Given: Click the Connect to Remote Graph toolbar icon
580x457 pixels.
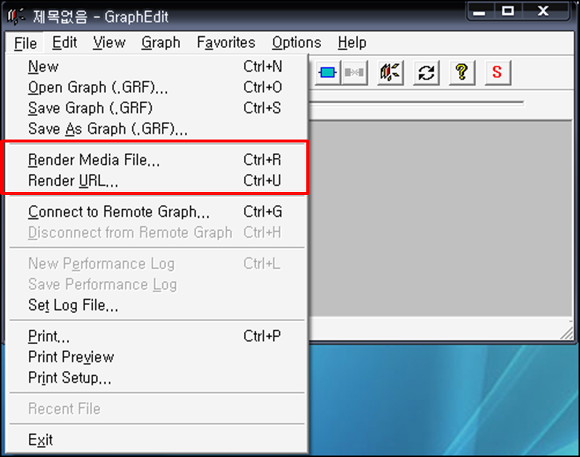Looking at the screenshot, I should [x=390, y=73].
